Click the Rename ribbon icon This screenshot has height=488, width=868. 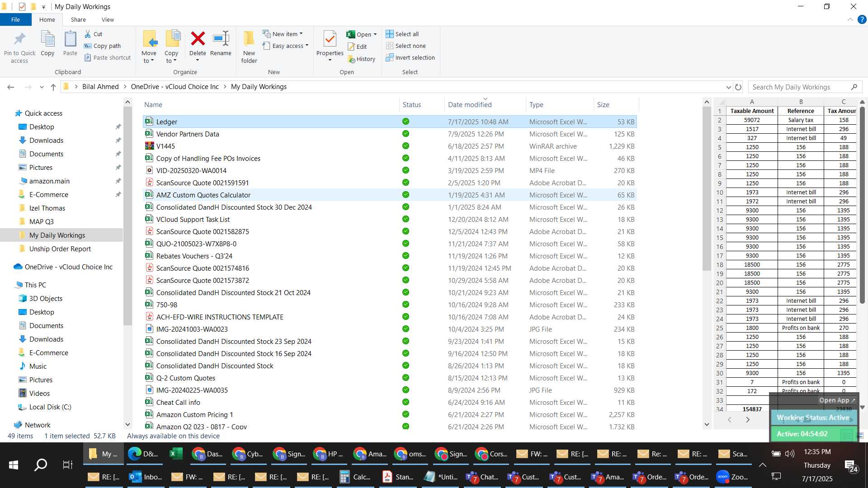pos(221,39)
